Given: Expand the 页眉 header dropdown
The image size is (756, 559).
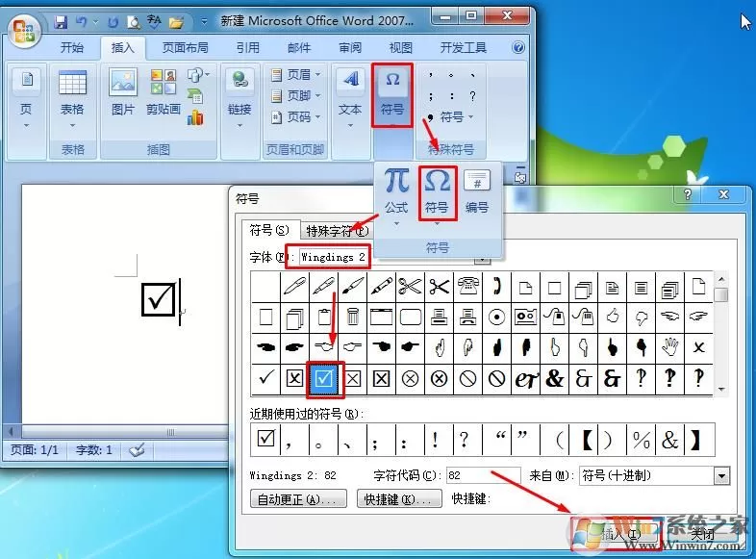Looking at the screenshot, I should point(295,74).
